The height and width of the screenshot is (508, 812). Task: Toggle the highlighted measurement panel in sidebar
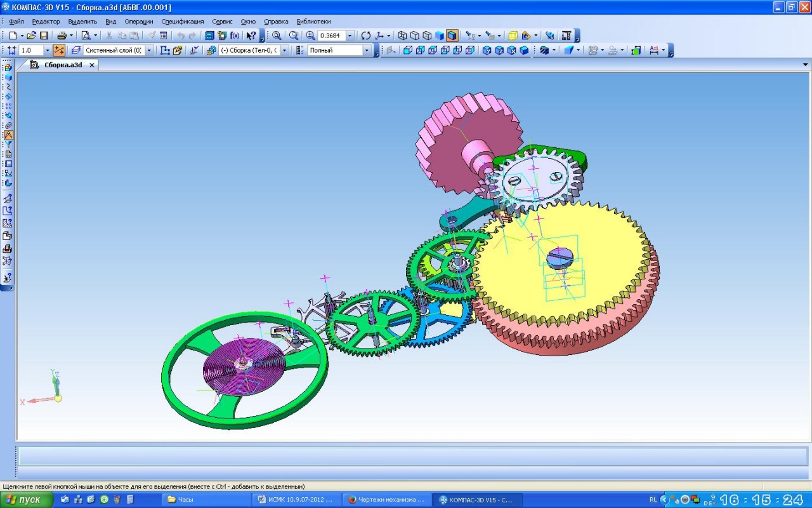click(x=8, y=135)
